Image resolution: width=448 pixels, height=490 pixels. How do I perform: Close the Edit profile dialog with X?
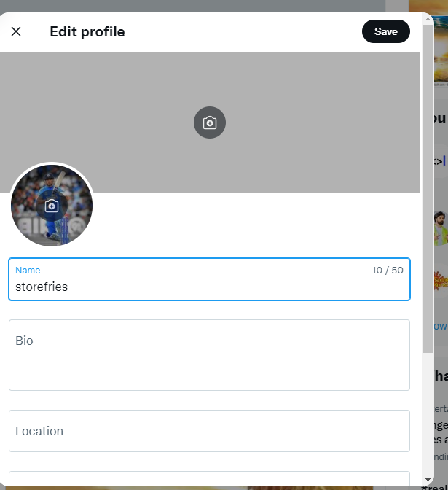coord(16,31)
